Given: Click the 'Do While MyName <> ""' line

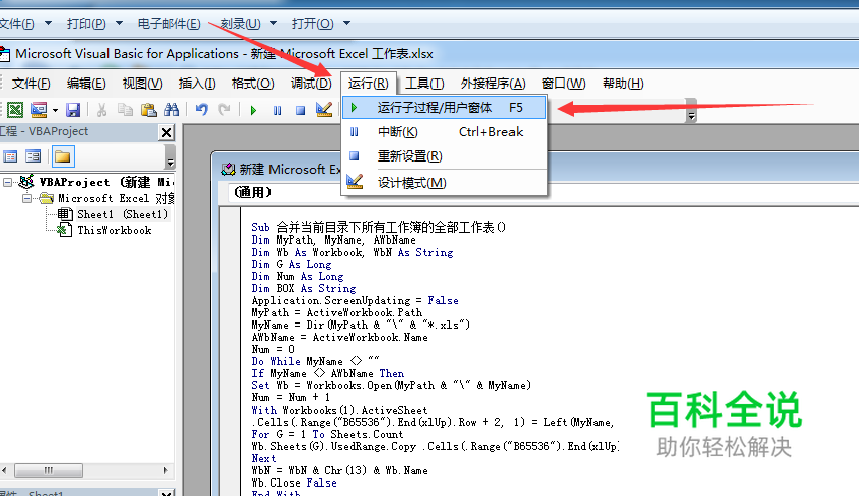Looking at the screenshot, I should pos(315,361).
